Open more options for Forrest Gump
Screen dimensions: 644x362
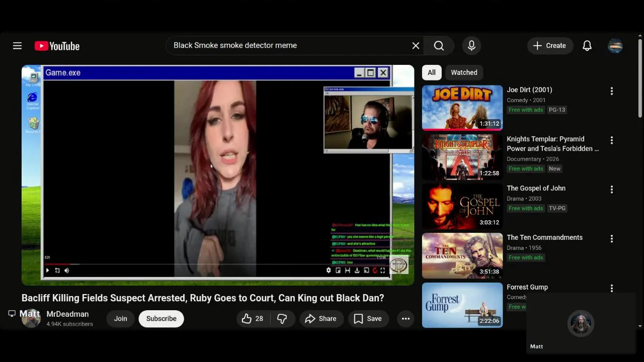(612, 288)
